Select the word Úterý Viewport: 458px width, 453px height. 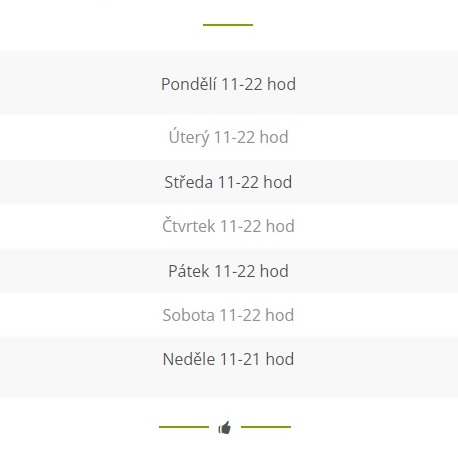[x=189, y=136]
